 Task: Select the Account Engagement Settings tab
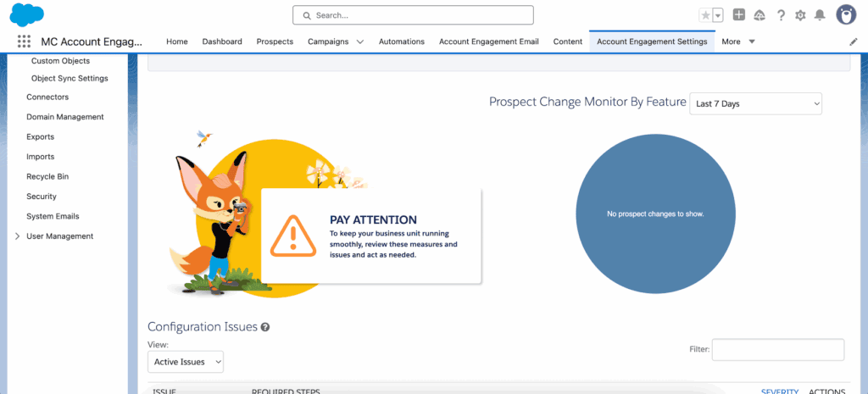tap(652, 42)
